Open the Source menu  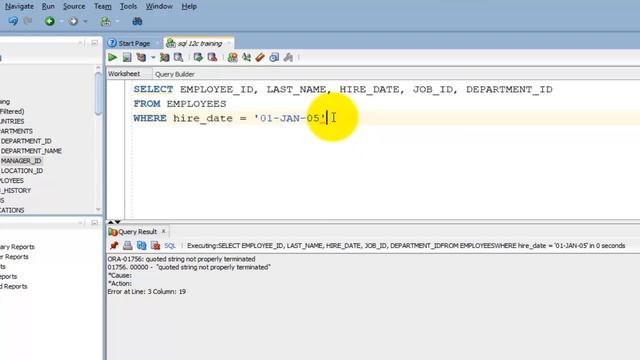pos(74,7)
